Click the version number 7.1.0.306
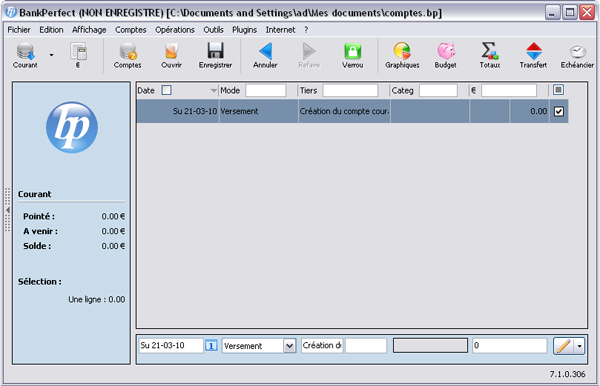Screen dimensions: 600x386 [x=567, y=374]
